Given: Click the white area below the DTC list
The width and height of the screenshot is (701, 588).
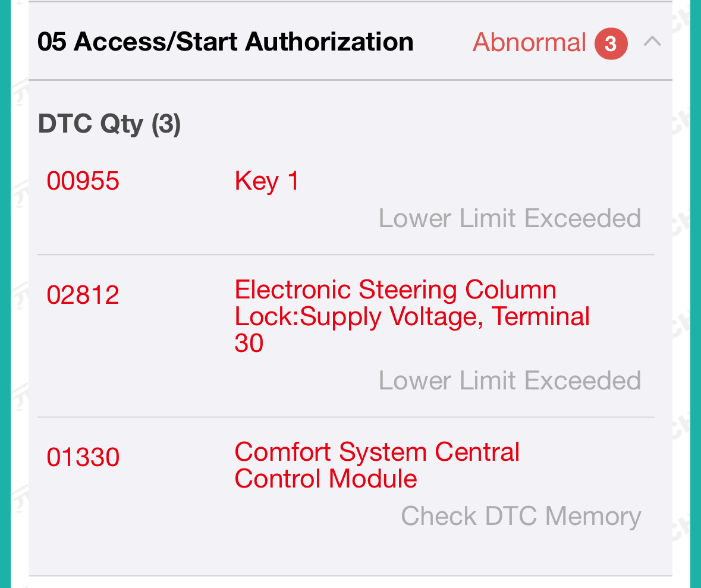Looking at the screenshot, I should (350, 583).
